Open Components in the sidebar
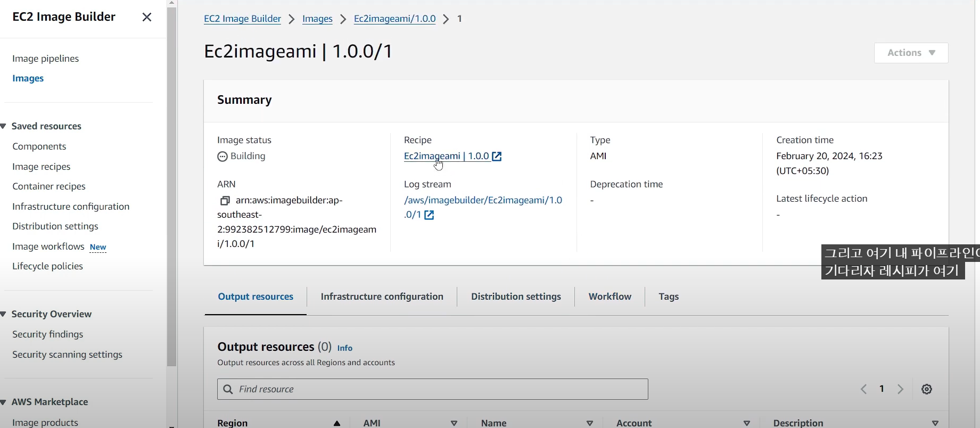Viewport: 980px width, 428px height. pyautogui.click(x=39, y=146)
